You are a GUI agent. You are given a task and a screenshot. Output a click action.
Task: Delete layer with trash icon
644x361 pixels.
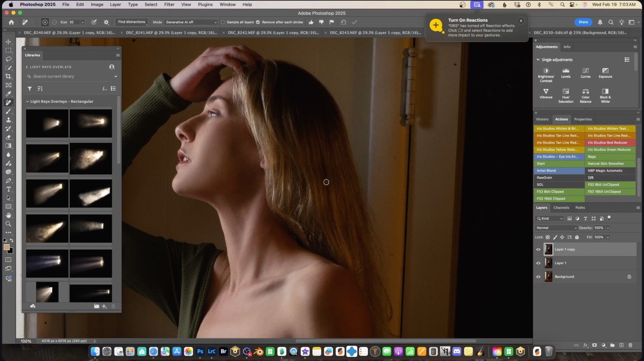click(630, 345)
